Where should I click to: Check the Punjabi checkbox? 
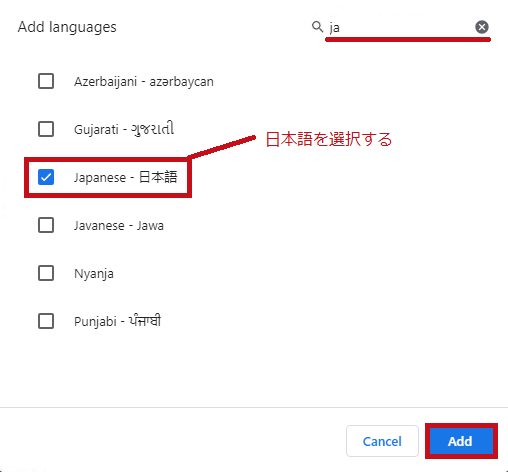[46, 321]
